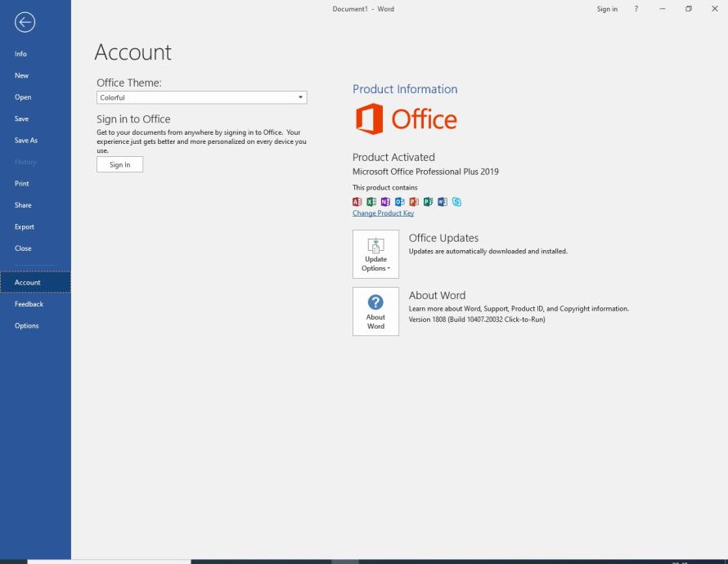Click the Sign In button under Sign in to Office
The image size is (728, 564).
pyautogui.click(x=119, y=164)
